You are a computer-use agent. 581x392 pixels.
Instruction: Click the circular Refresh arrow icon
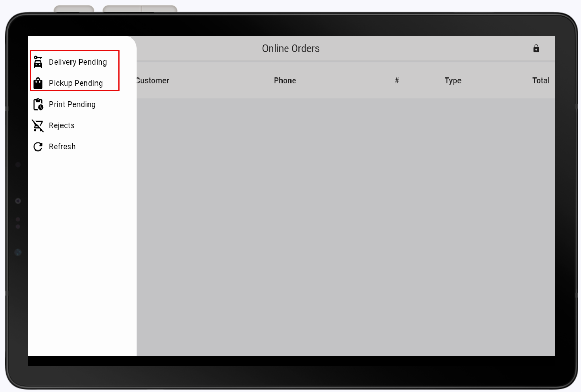pyautogui.click(x=38, y=146)
